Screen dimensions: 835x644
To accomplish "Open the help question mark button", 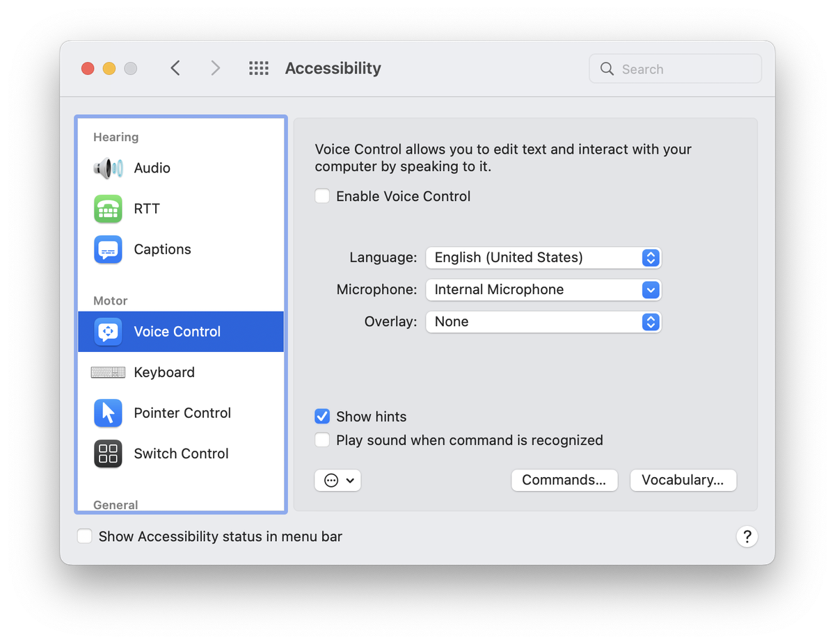I will click(747, 537).
